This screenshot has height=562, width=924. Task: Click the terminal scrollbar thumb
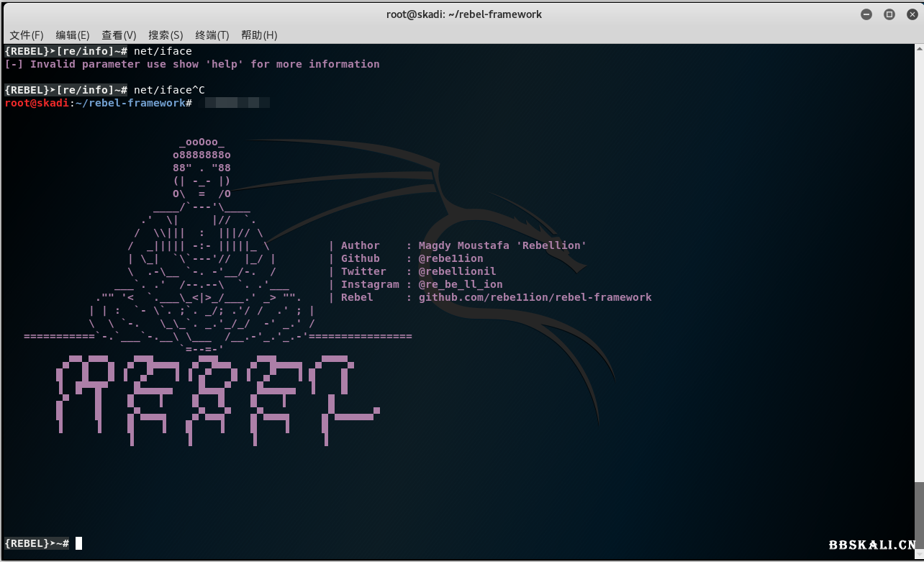point(918,515)
